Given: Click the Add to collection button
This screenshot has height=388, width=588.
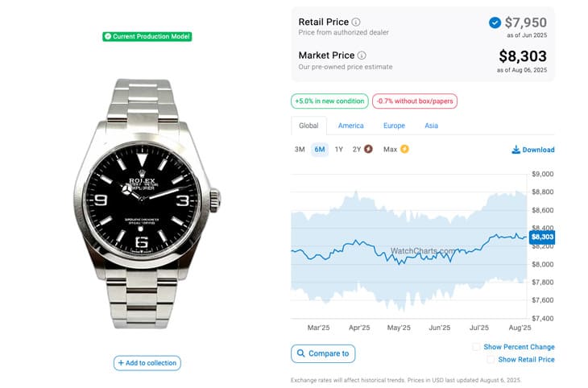Looking at the screenshot, I should coord(147,363).
